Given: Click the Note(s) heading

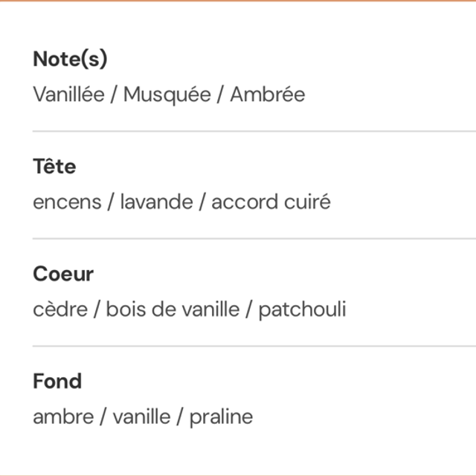Looking at the screenshot, I should click(70, 59).
